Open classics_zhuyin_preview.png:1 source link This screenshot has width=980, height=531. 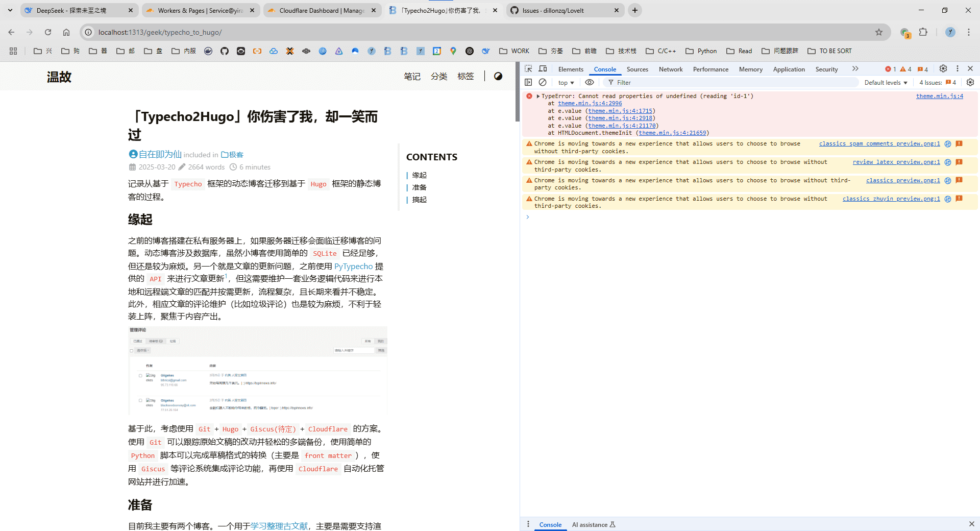point(891,199)
